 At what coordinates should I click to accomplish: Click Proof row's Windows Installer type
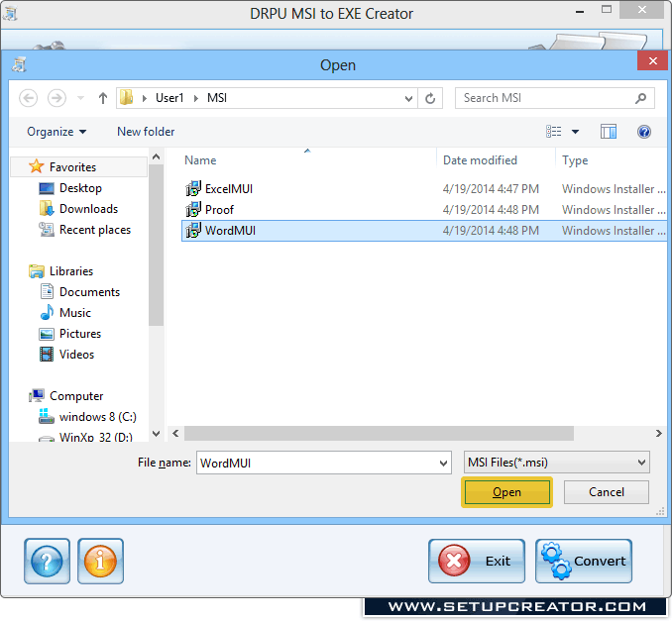[x=614, y=210]
